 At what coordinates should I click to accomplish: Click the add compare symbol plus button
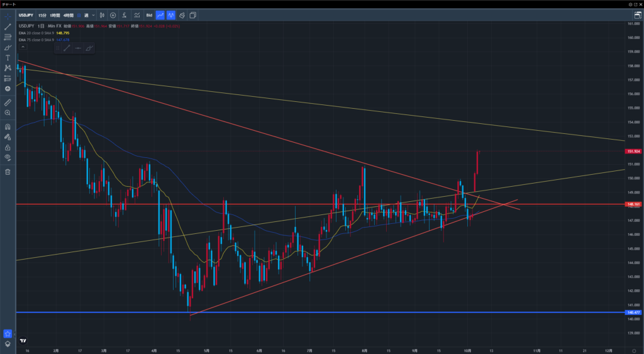(x=113, y=14)
